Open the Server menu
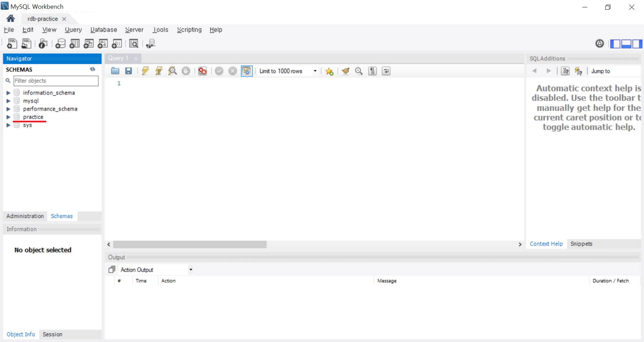This screenshot has width=644, height=342. [x=134, y=30]
